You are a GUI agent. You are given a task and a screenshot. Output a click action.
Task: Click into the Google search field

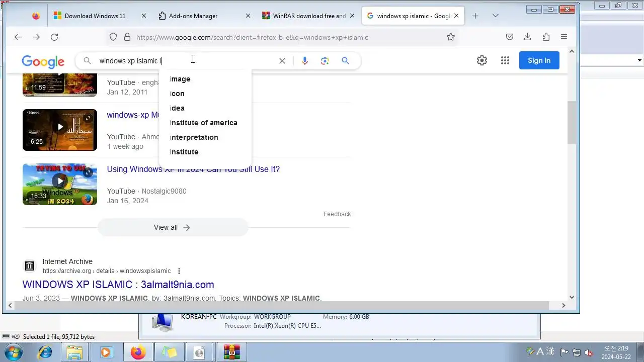[x=186, y=61]
